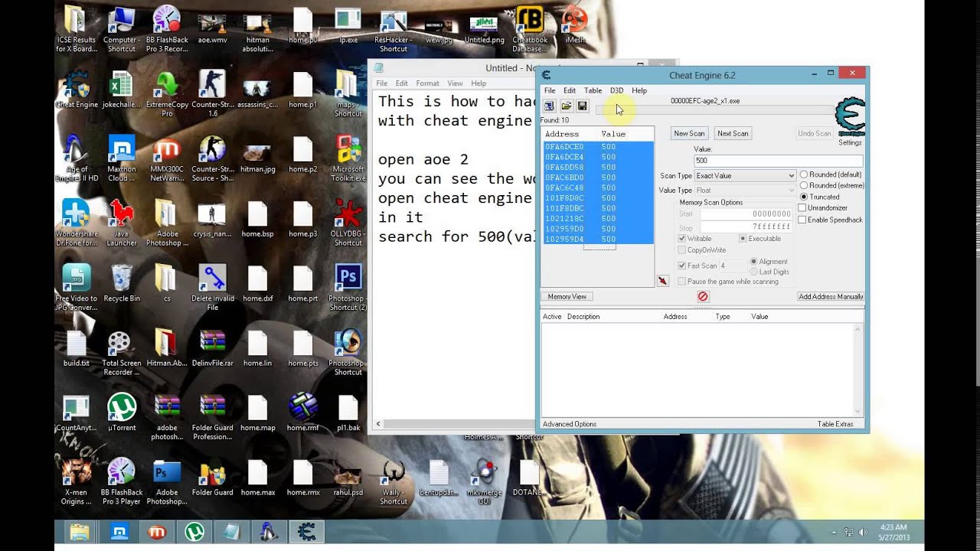980x551 pixels.
Task: Open Table Extras
Action: point(835,424)
